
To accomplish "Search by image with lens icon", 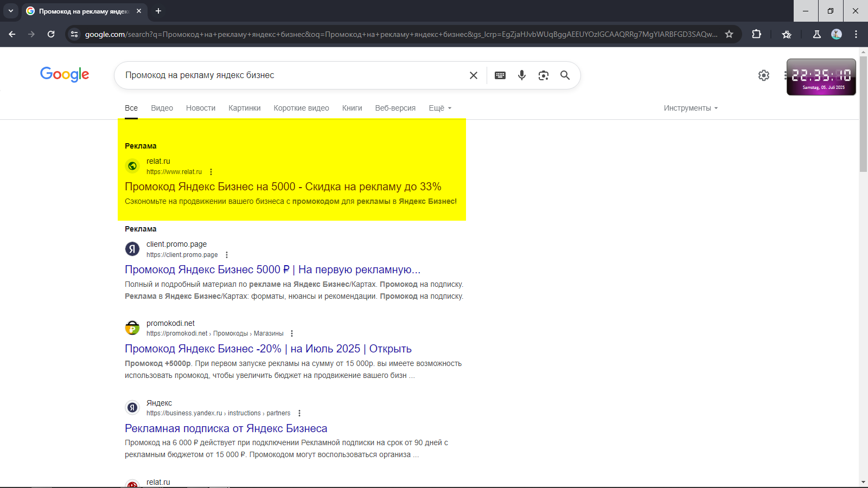I will click(544, 75).
